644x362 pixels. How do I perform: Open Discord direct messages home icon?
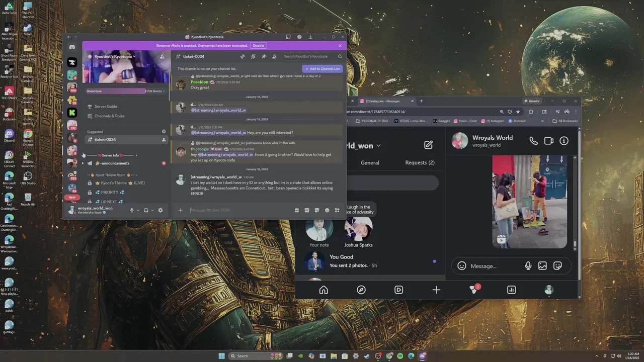click(72, 47)
